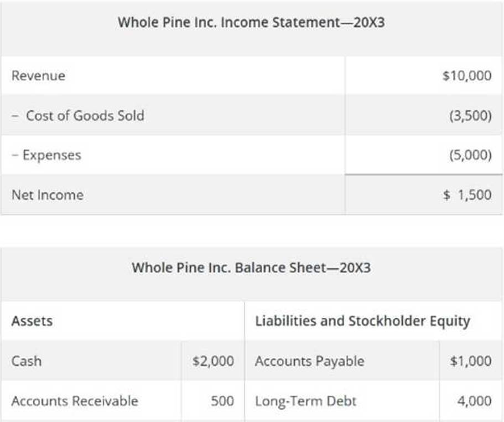Screen dimensions: 504x422
Task: Select the Expenses row label
Action: (x=46, y=155)
